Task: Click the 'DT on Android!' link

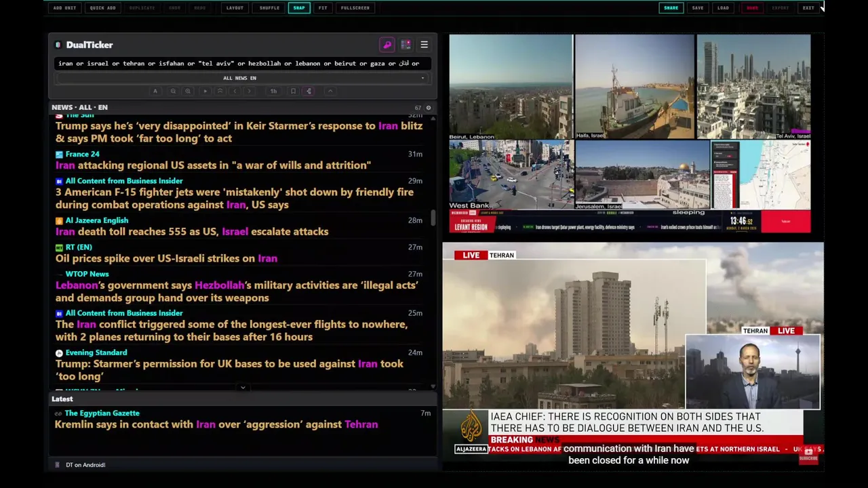Action: (85, 465)
